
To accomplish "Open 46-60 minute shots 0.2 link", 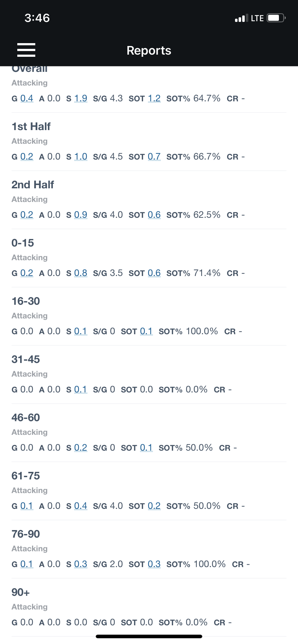I will [x=81, y=448].
